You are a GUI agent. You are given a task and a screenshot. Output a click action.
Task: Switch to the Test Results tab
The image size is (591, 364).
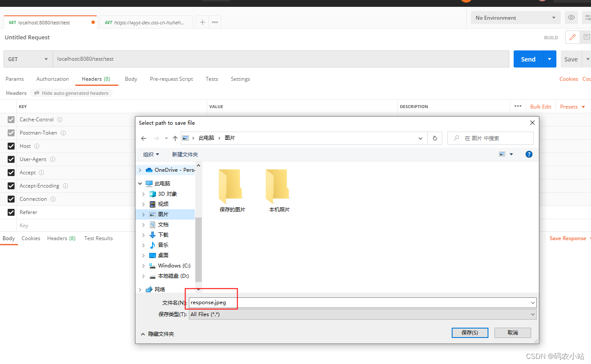pos(98,238)
